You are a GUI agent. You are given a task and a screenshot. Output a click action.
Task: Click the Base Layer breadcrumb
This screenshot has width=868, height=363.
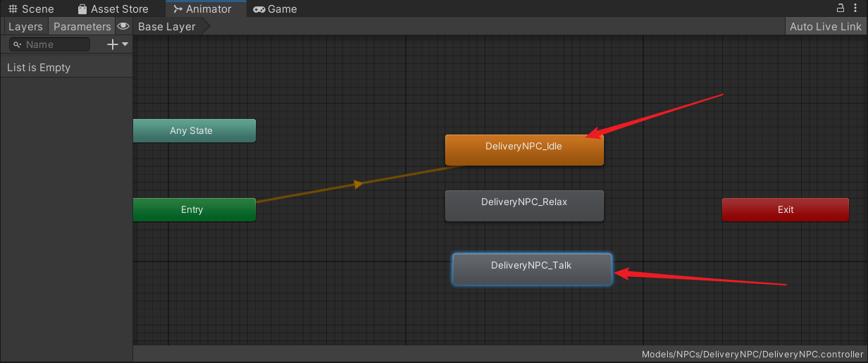(x=167, y=26)
